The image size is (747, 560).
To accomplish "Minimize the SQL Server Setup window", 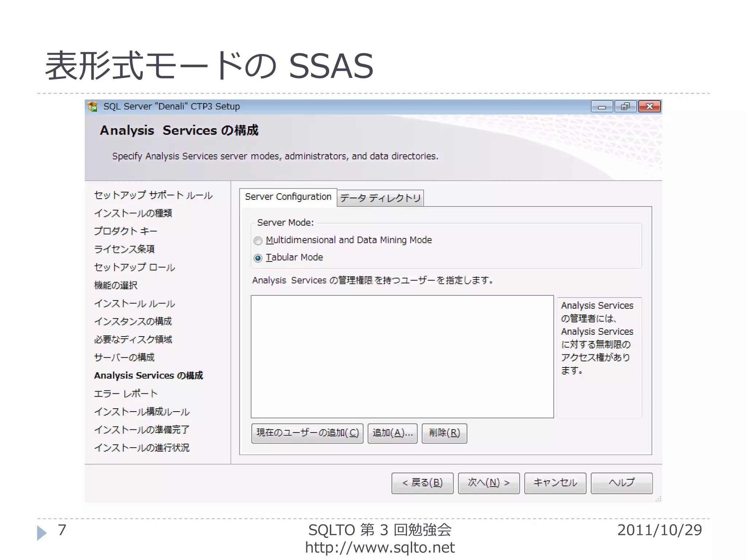I will (602, 106).
